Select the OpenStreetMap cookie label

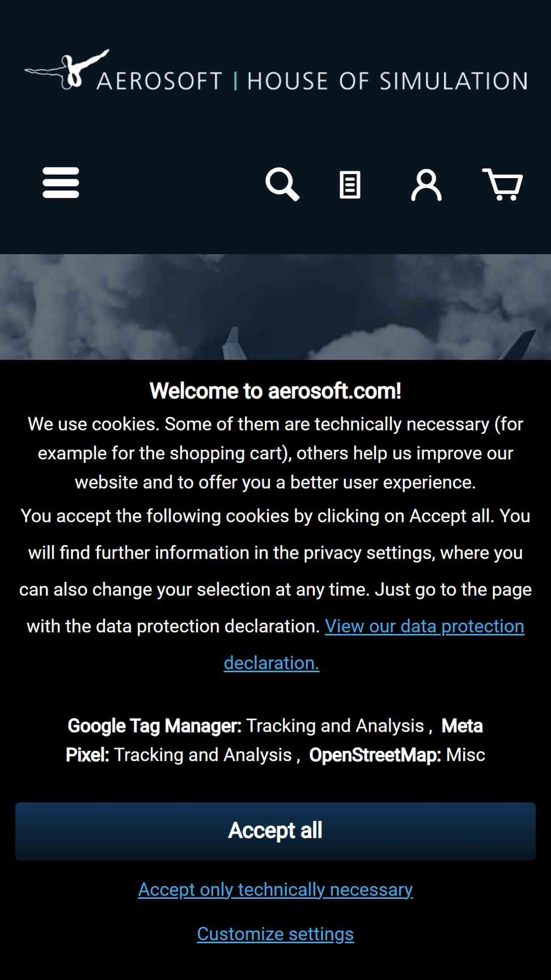[375, 755]
